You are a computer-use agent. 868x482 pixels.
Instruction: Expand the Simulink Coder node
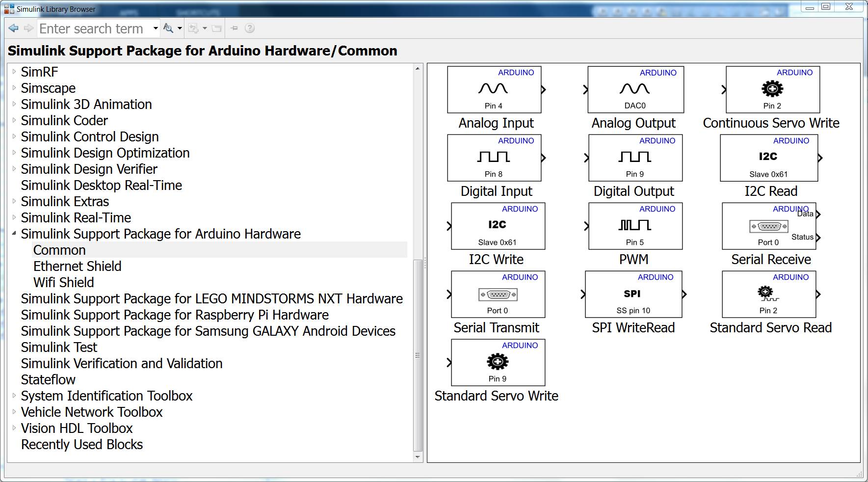click(x=14, y=120)
